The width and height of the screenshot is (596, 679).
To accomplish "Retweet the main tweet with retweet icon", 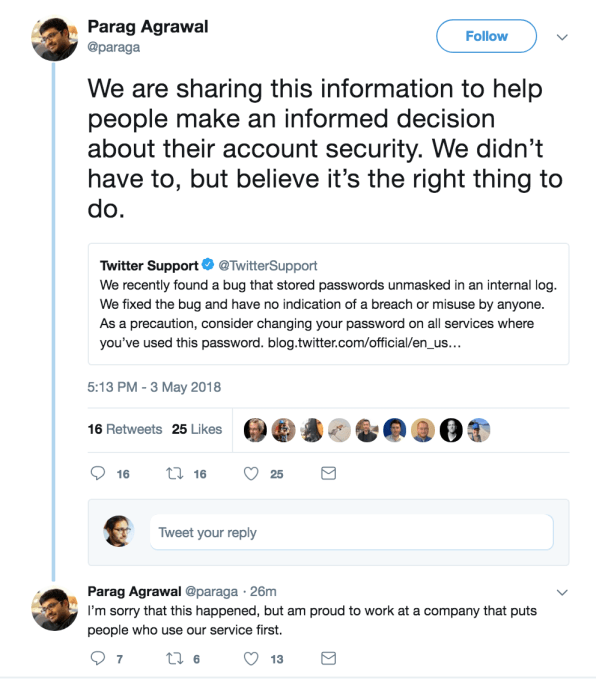I will click(175, 473).
